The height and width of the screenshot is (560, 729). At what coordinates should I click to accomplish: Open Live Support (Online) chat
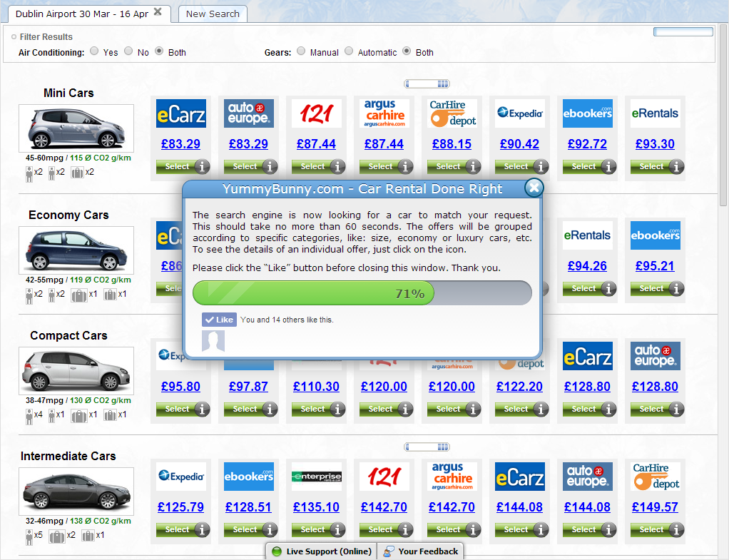pos(322,551)
